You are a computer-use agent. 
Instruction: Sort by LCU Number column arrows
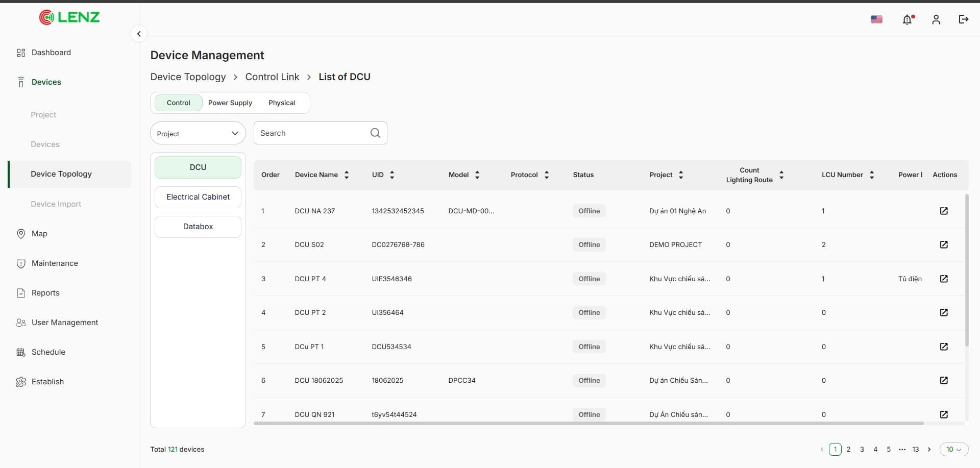coord(872,175)
